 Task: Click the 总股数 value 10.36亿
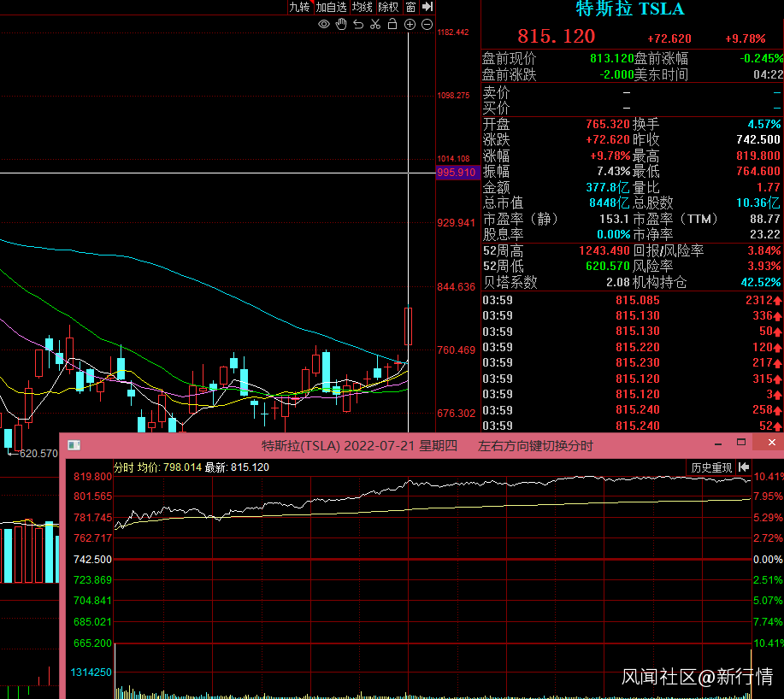[x=758, y=203]
